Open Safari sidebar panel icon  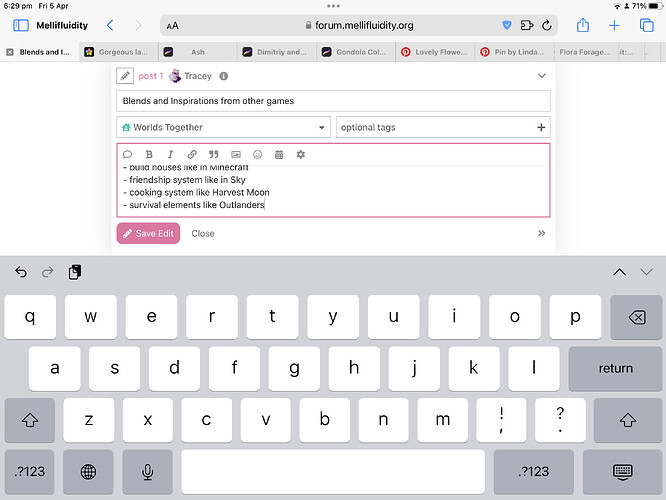[x=21, y=25]
